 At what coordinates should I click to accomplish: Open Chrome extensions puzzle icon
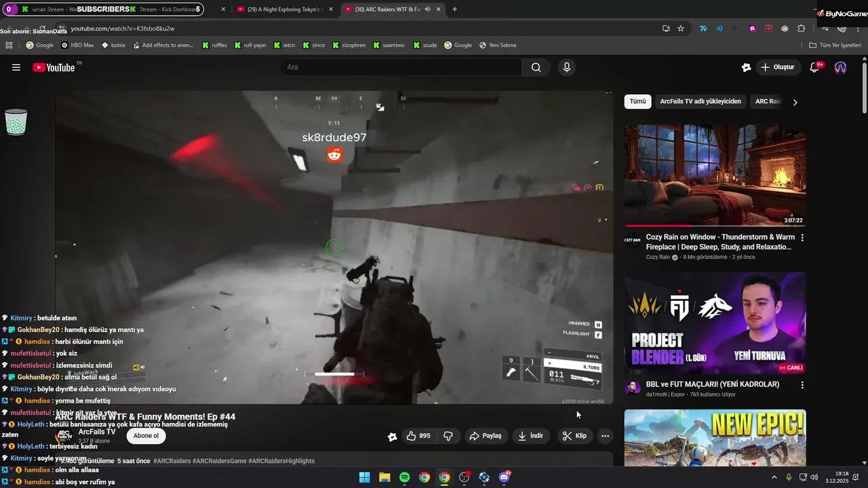[x=801, y=28]
